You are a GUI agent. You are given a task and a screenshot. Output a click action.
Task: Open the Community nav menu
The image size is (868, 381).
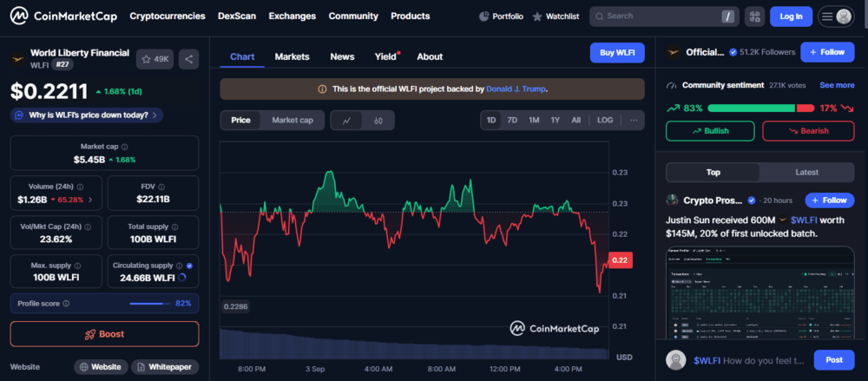[353, 16]
